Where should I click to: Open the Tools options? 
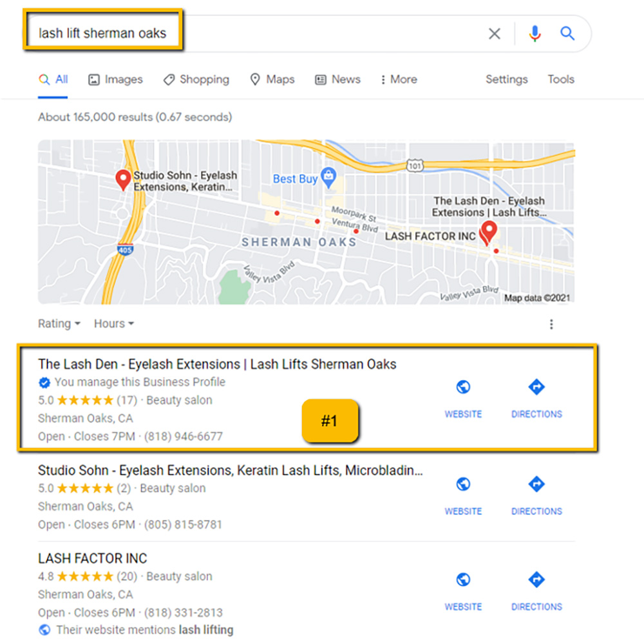tap(561, 79)
